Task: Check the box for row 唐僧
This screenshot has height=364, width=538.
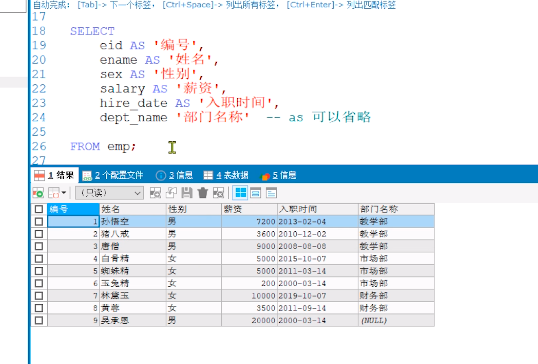Action: click(x=39, y=246)
